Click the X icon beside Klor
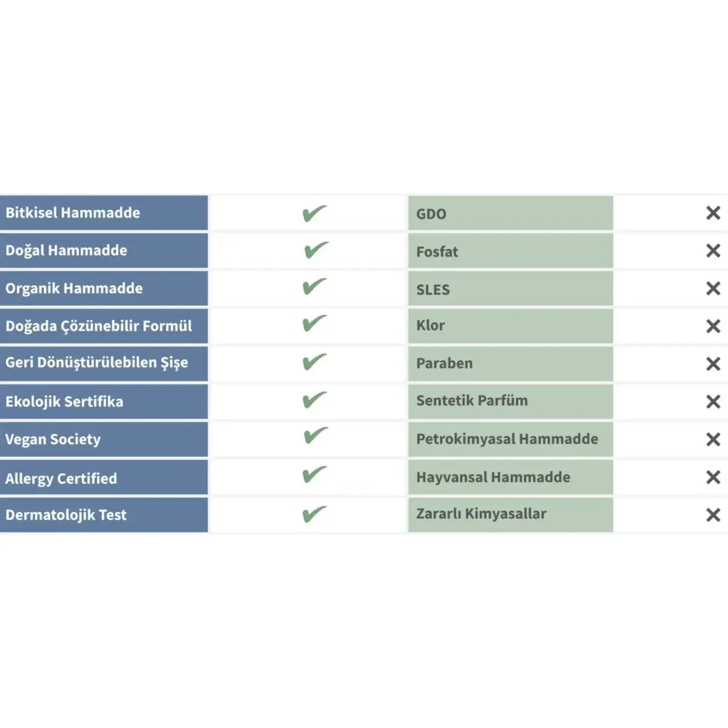This screenshot has height=728, width=728. pyautogui.click(x=713, y=326)
